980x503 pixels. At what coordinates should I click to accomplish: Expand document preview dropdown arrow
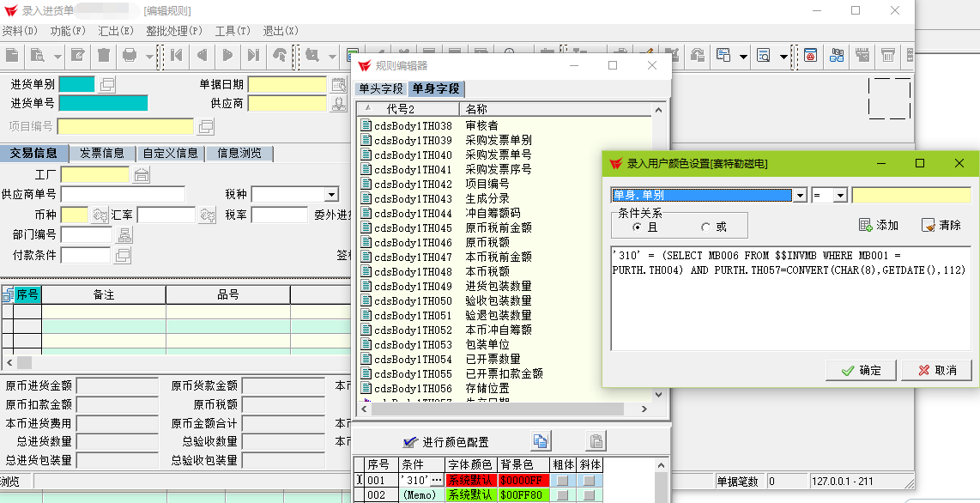click(783, 57)
